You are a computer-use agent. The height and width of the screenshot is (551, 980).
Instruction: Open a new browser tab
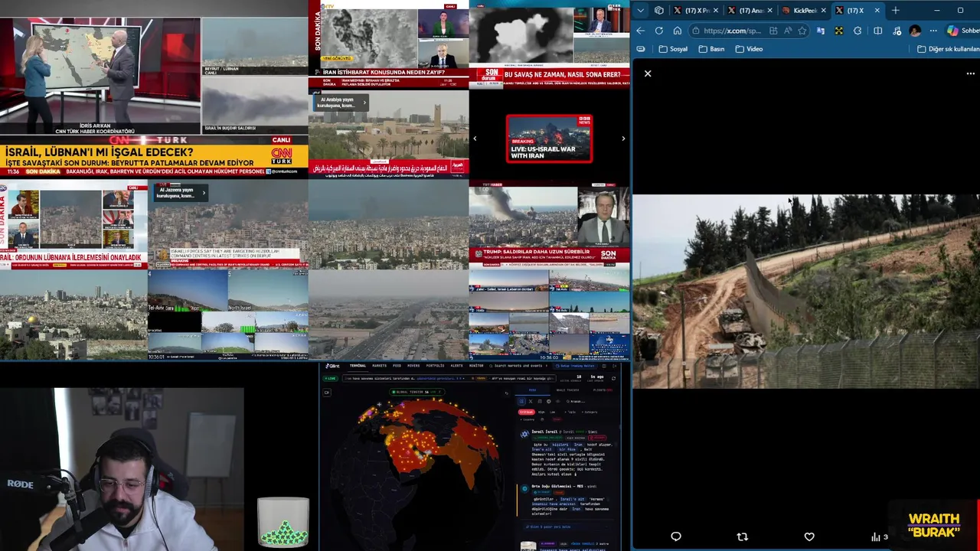[x=895, y=11]
